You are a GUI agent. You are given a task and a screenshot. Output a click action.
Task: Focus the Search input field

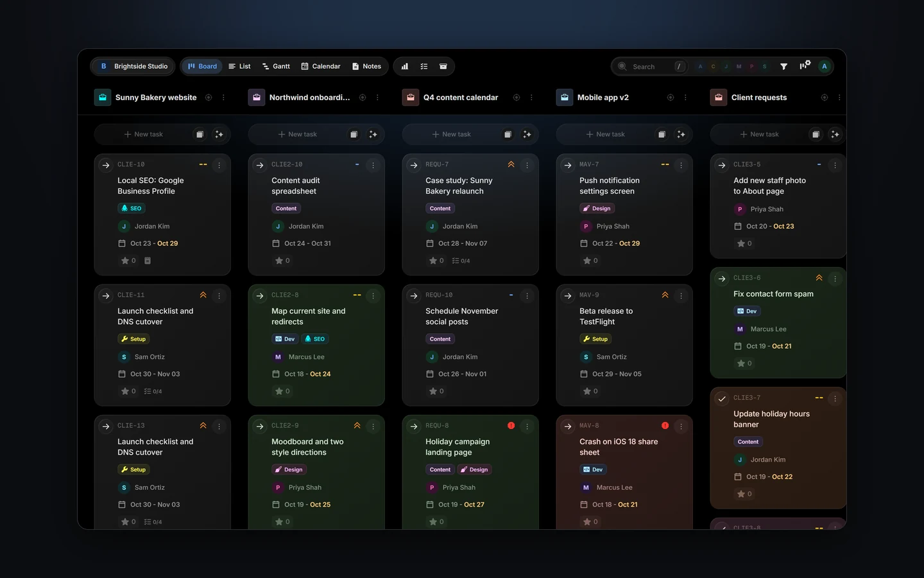pos(649,66)
